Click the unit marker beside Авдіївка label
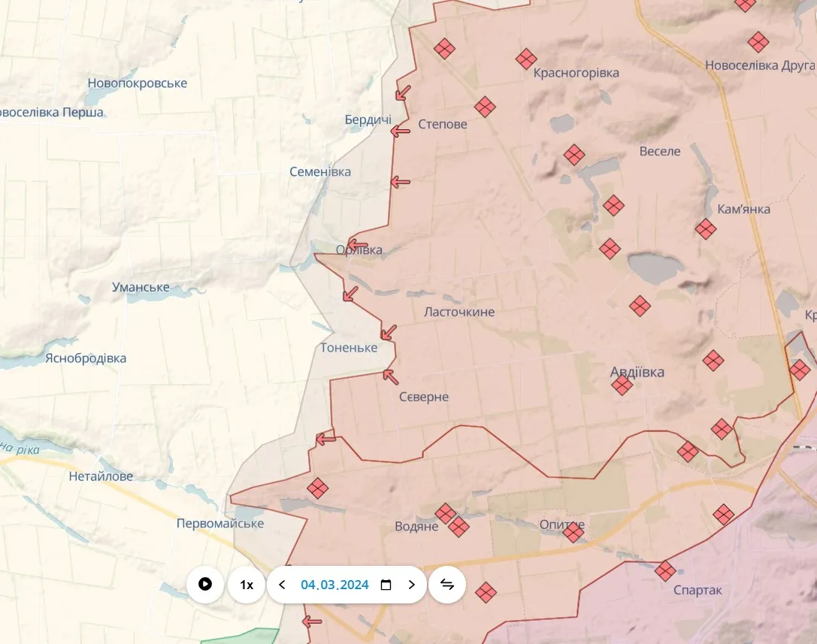 [x=622, y=385]
